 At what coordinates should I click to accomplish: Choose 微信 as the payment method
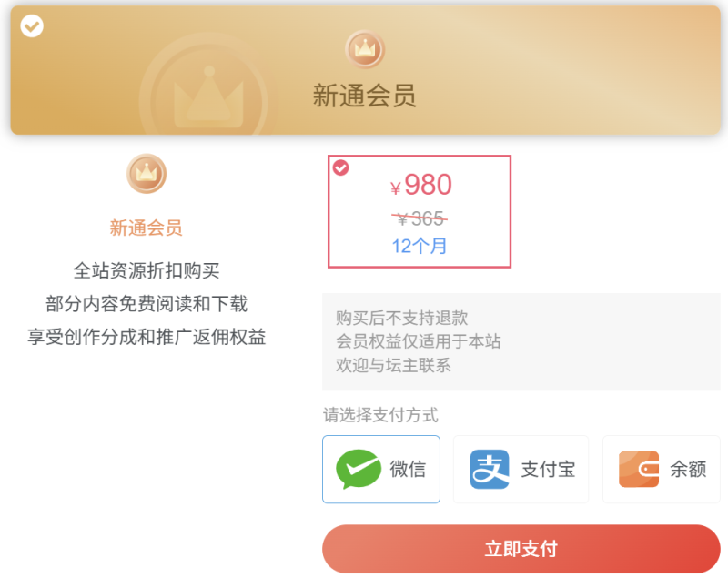click(x=380, y=469)
